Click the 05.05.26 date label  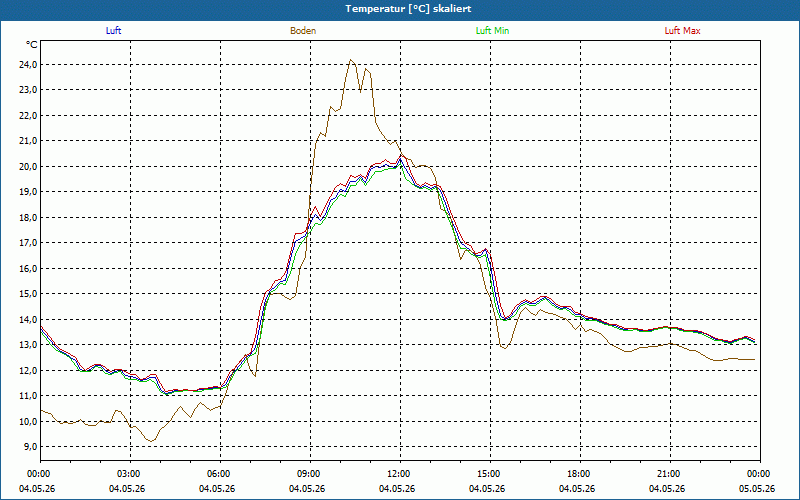[757, 489]
